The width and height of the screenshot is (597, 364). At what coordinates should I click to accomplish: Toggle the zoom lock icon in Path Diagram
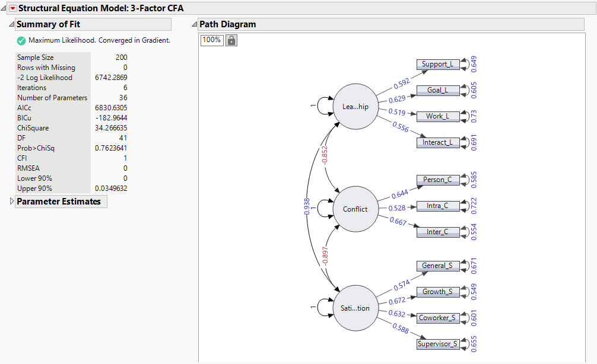click(x=230, y=40)
